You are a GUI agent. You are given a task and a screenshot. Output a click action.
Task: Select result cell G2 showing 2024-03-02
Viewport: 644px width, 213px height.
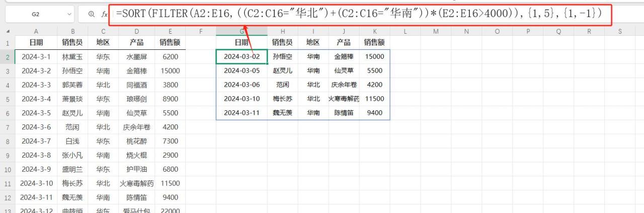(x=242, y=57)
